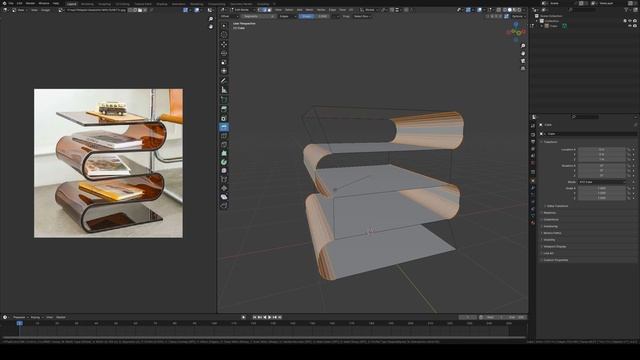The image size is (640, 360).
Task: Click the viewport zoom magnifier icon
Action: coord(523,46)
